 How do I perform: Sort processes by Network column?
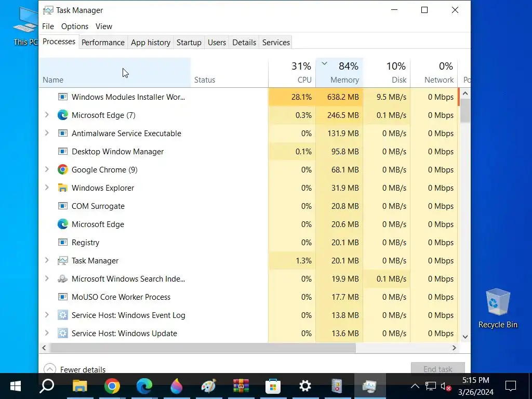pos(434,73)
